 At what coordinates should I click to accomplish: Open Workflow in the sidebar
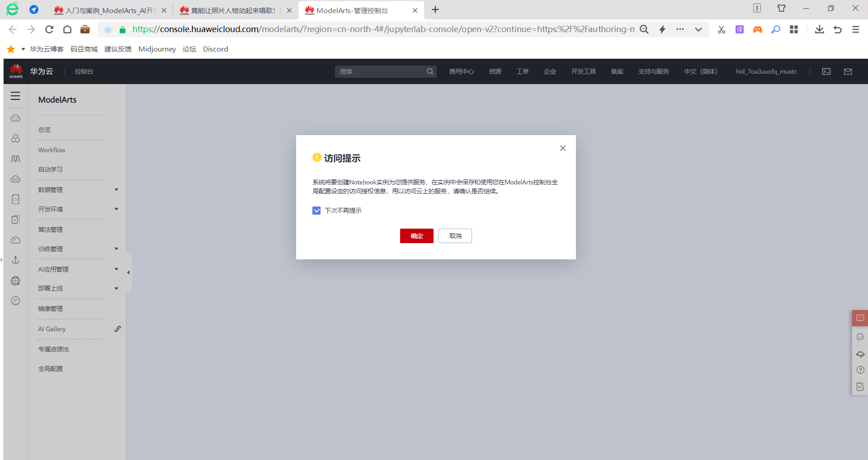point(52,150)
